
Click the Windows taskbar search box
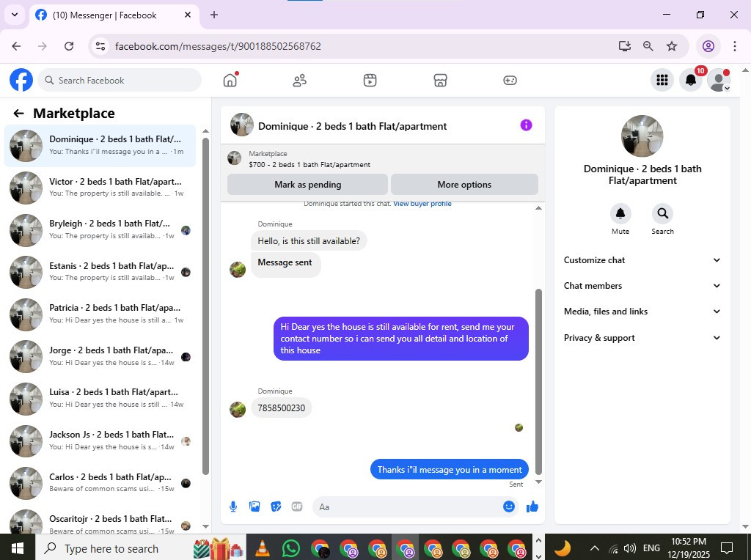click(115, 548)
